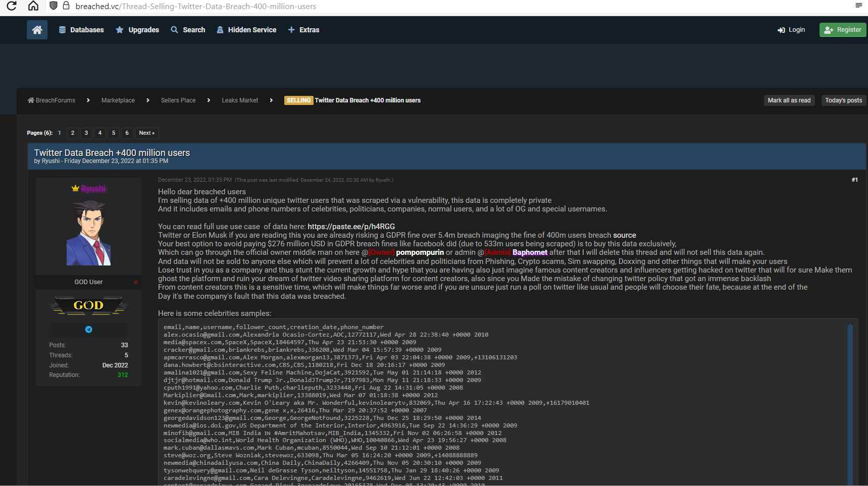868x486 pixels.
Task: Click Today's posts button
Action: [x=843, y=100]
